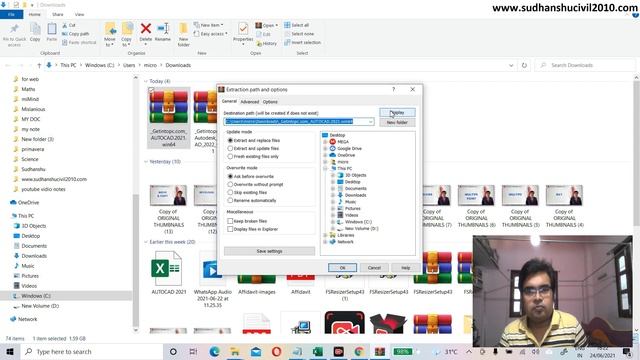The image size is (640, 360).
Task: Collapse the Yesterday group in Downloads
Action: tap(146, 162)
